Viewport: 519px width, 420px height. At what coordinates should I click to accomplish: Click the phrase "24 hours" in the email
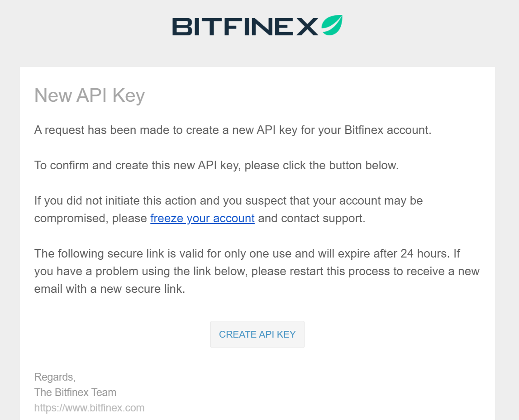tap(420, 253)
